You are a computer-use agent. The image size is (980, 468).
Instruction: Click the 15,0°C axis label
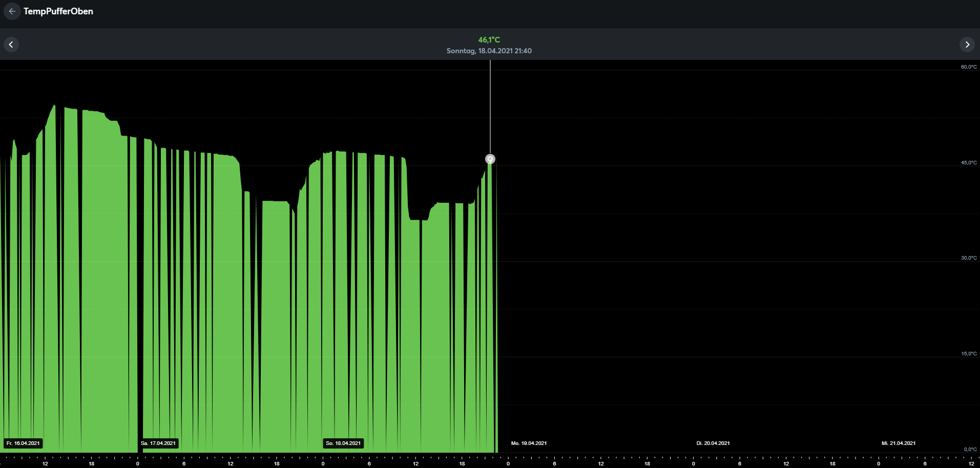pos(968,354)
